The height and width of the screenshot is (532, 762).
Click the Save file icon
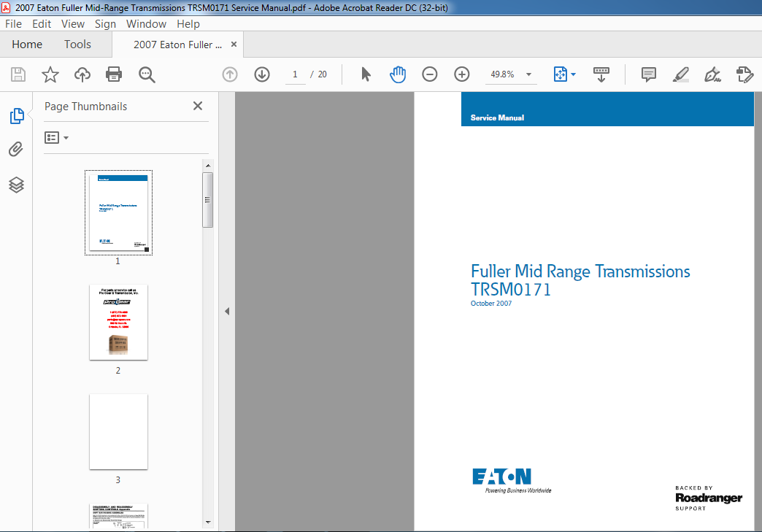click(x=18, y=74)
